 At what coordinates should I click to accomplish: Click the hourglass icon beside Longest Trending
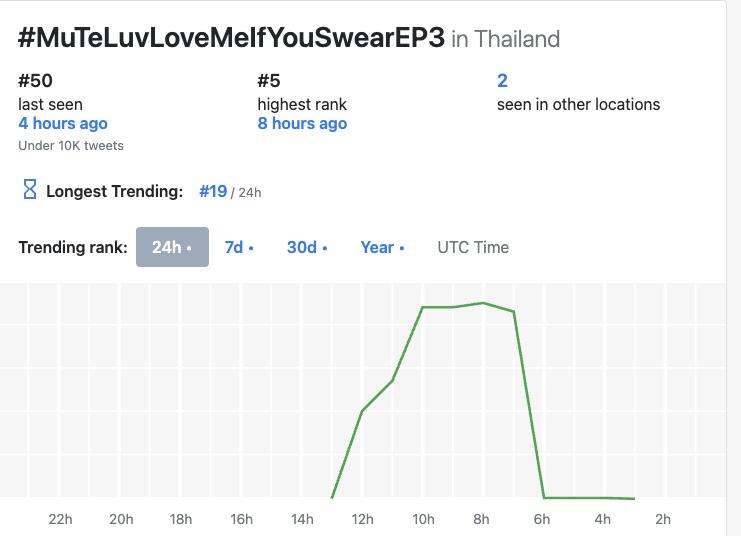(29, 190)
